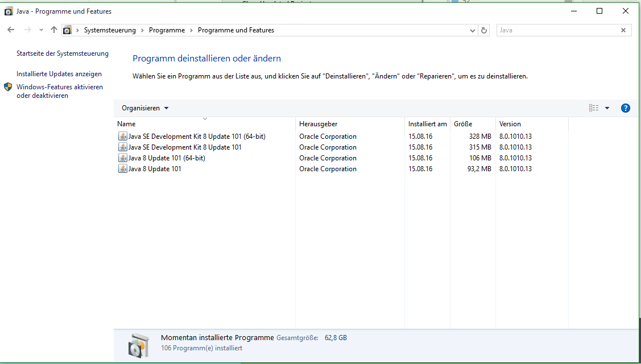641x364 pixels.
Task: Click 'Programme und Features' in the breadcrumb
Action: [x=236, y=30]
